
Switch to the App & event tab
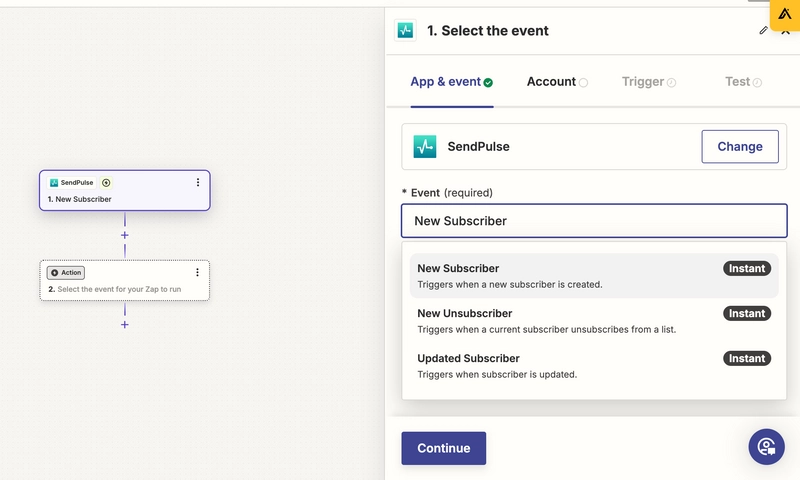click(x=452, y=82)
